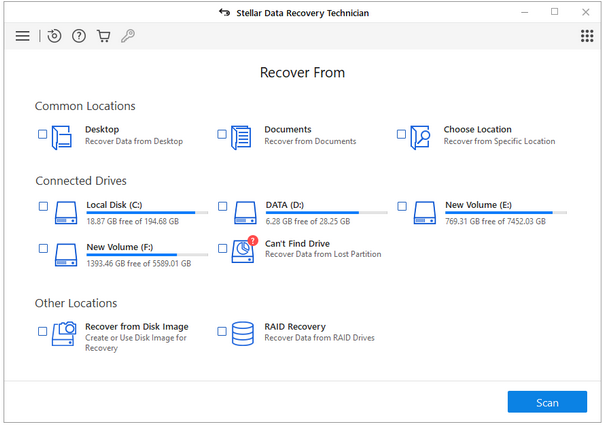The width and height of the screenshot is (602, 425).
Task: Click 'Recover from Specific Location' text
Action: coord(499,141)
